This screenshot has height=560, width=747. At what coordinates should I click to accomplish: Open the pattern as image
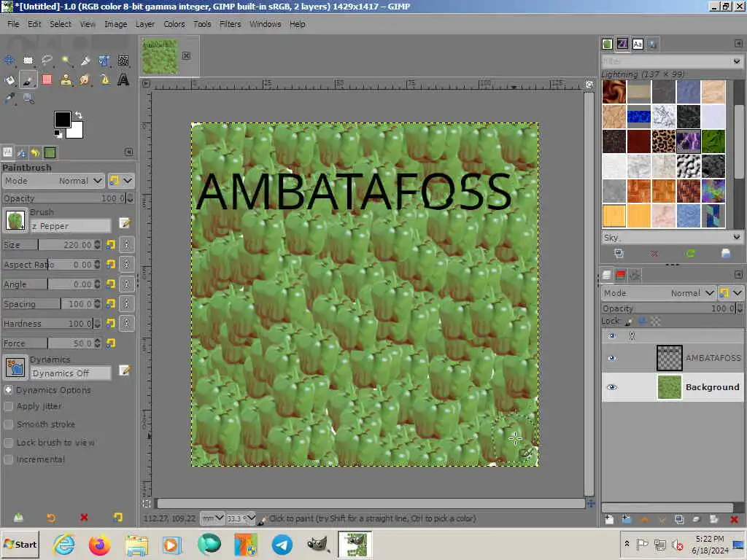pyautogui.click(x=726, y=253)
